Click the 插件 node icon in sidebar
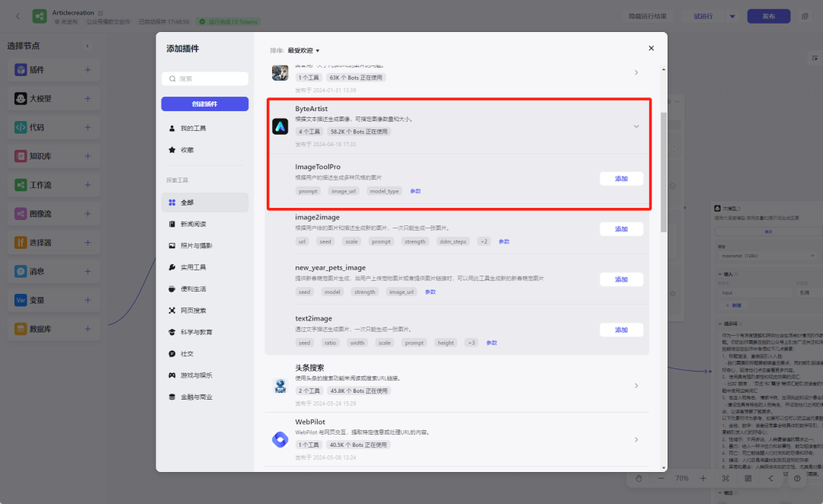 21,70
